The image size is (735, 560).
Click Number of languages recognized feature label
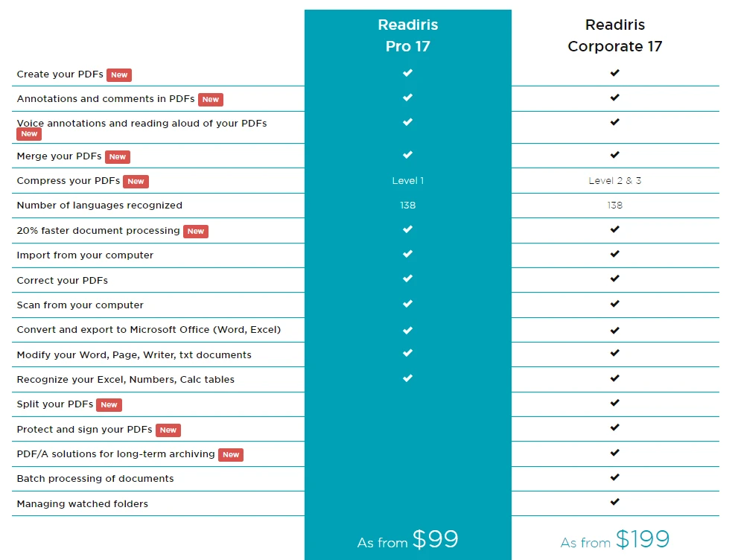99,206
